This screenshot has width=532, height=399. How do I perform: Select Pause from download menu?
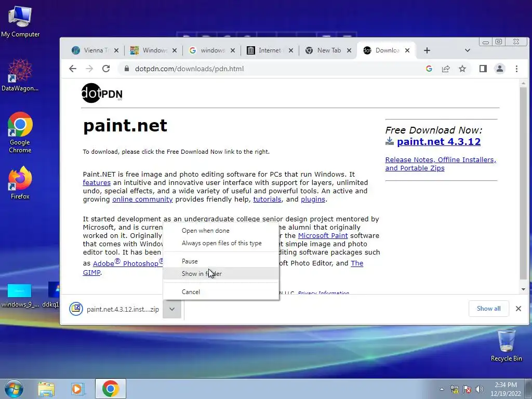[x=221, y=261]
